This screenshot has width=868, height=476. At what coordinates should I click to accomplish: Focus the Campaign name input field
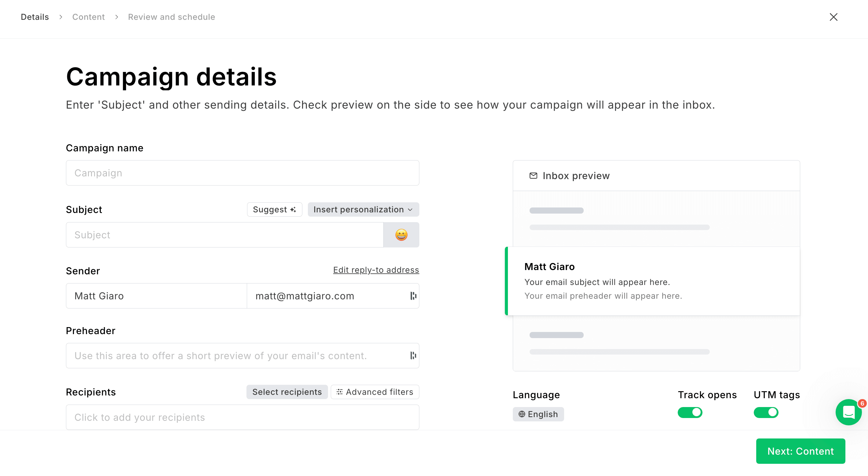[242, 173]
